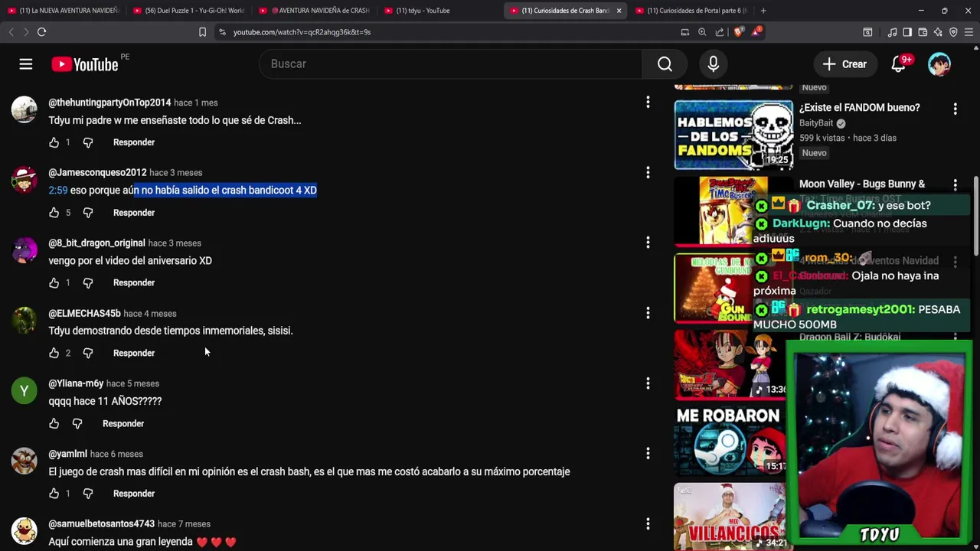Dislike the comment by @Jamesconqueso2012
This screenshot has height=551, width=980.
point(87,213)
